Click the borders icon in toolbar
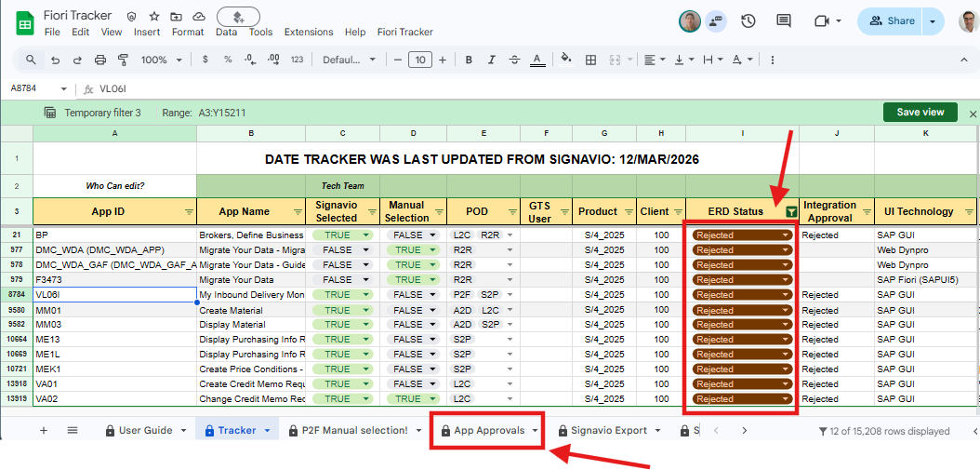This screenshot has width=980, height=470. pos(589,60)
